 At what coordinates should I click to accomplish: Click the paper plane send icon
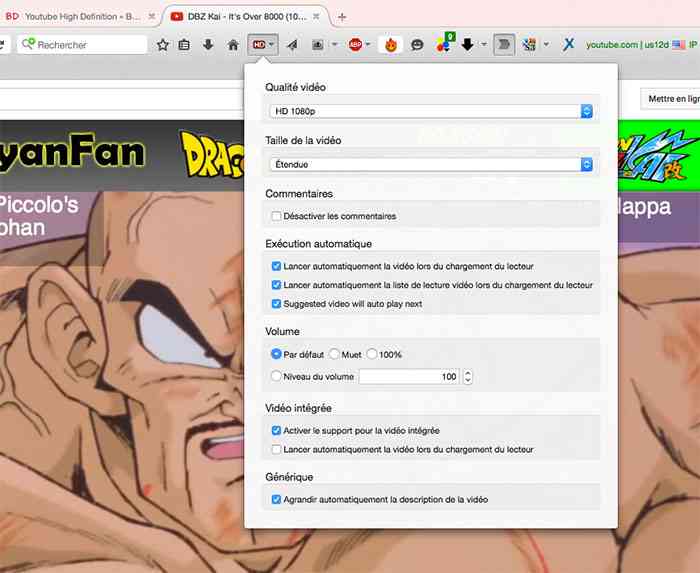click(x=292, y=45)
